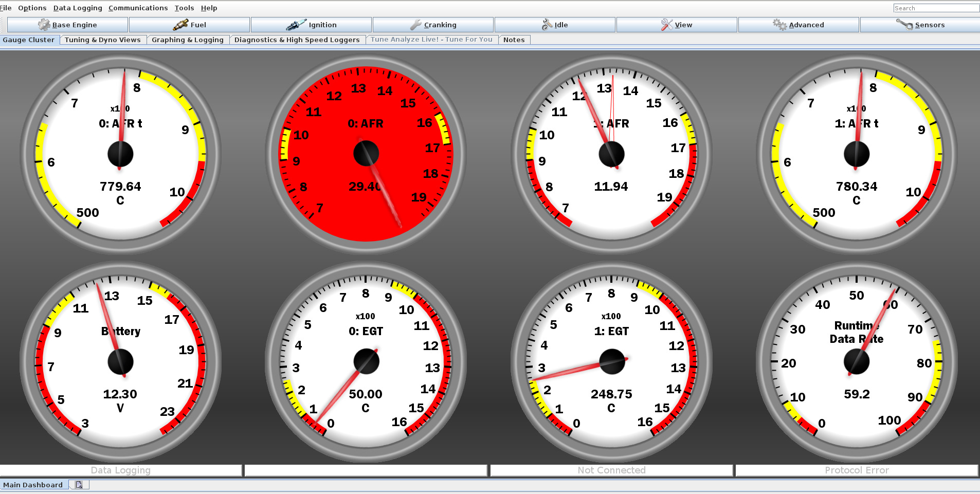This screenshot has height=494, width=980.
Task: Click the Battery voltage gauge
Action: 120,361
